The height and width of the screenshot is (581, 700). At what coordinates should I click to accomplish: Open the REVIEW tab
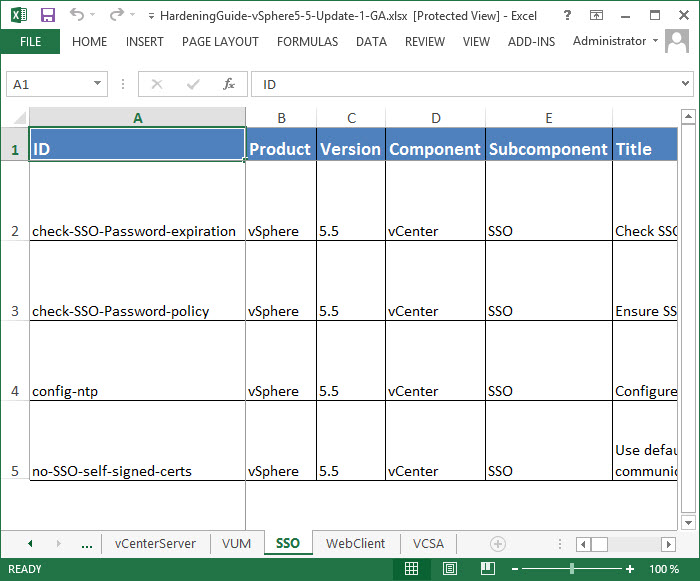pos(425,42)
